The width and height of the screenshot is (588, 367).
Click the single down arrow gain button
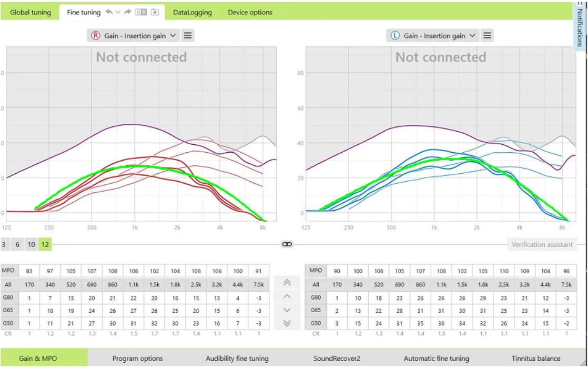tap(287, 310)
